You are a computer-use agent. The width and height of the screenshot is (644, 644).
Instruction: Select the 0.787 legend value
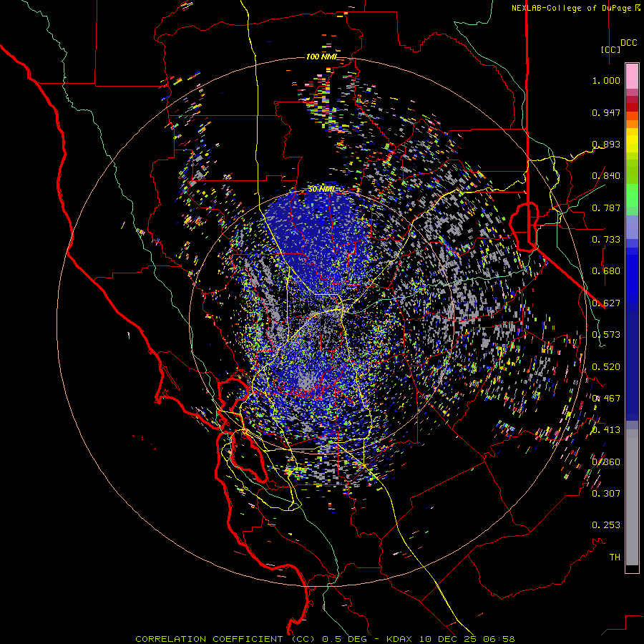pyautogui.click(x=606, y=208)
